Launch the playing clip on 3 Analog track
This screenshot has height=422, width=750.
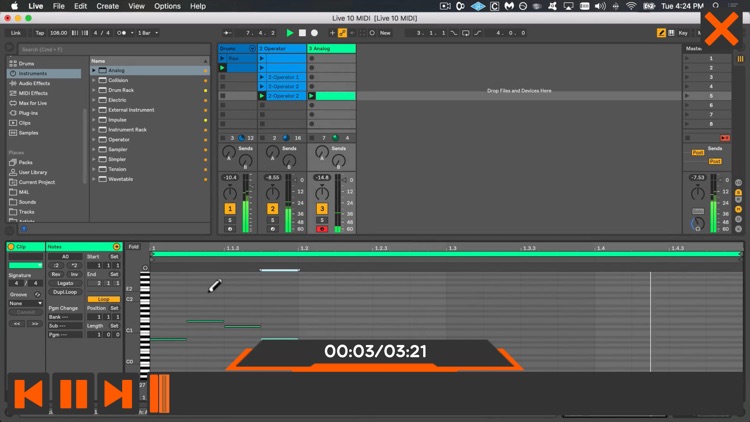point(311,96)
